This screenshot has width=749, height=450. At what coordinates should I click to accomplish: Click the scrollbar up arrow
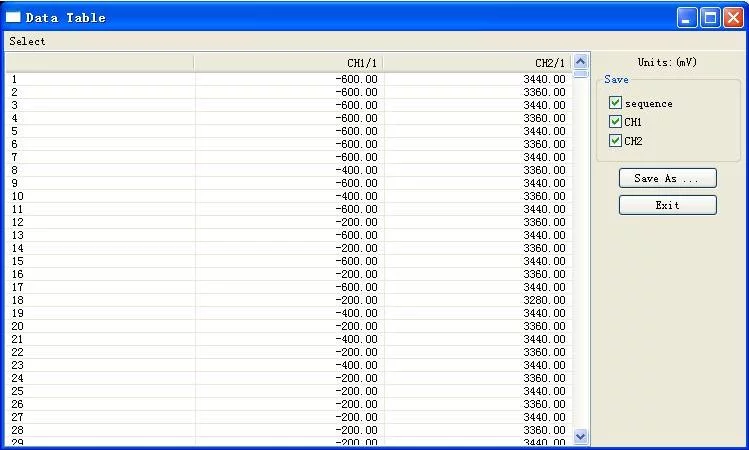tap(580, 61)
